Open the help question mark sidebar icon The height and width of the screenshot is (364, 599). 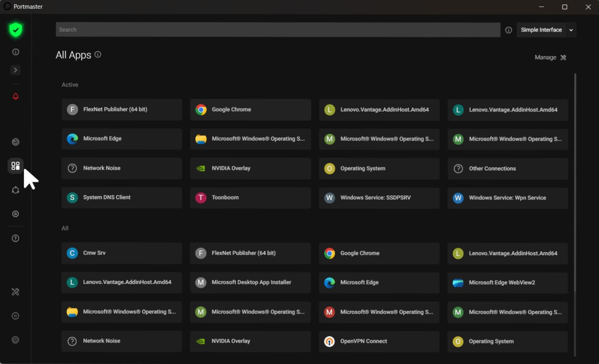tap(16, 238)
